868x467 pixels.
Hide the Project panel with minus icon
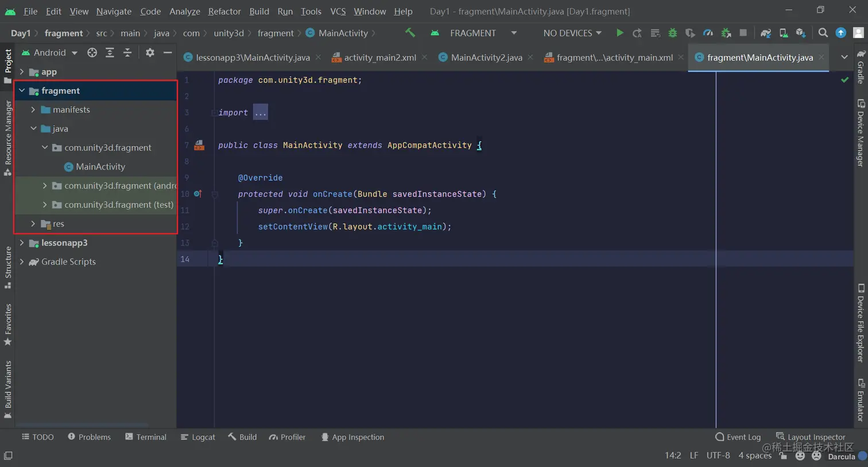[x=168, y=52]
